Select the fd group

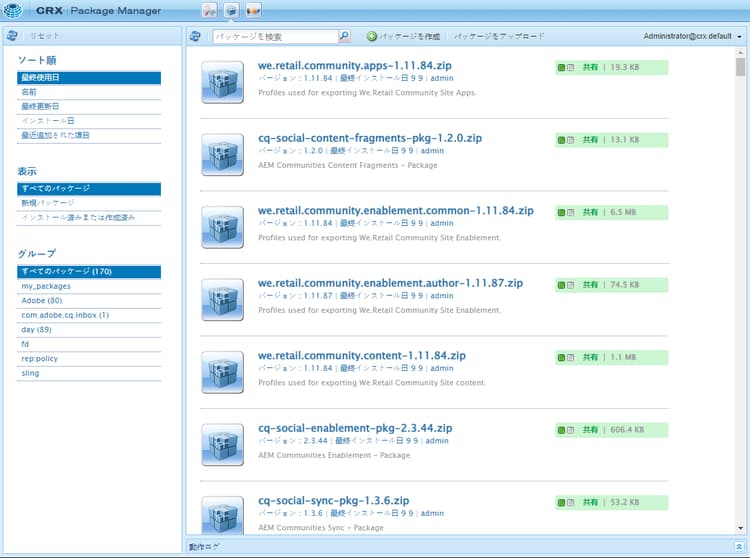tap(88, 344)
